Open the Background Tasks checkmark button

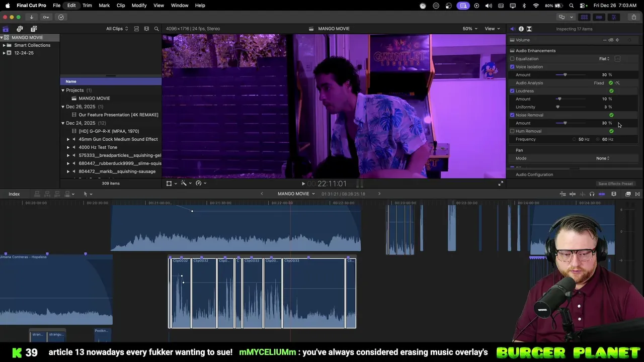(x=61, y=17)
